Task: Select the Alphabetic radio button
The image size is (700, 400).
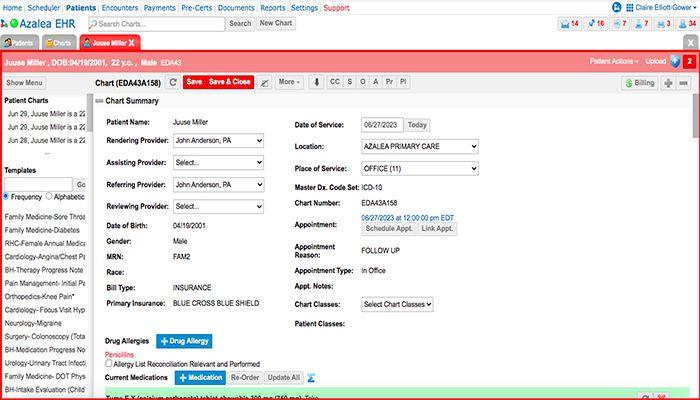Action: [x=49, y=196]
